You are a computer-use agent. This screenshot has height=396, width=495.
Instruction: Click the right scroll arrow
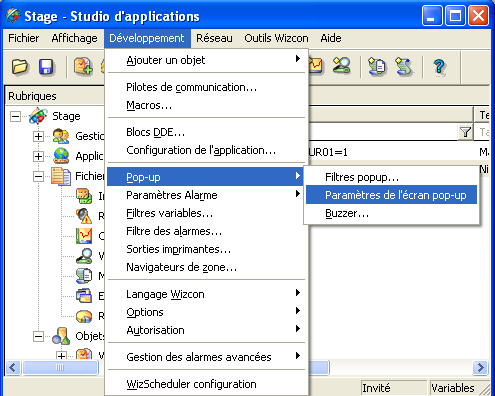point(480,368)
